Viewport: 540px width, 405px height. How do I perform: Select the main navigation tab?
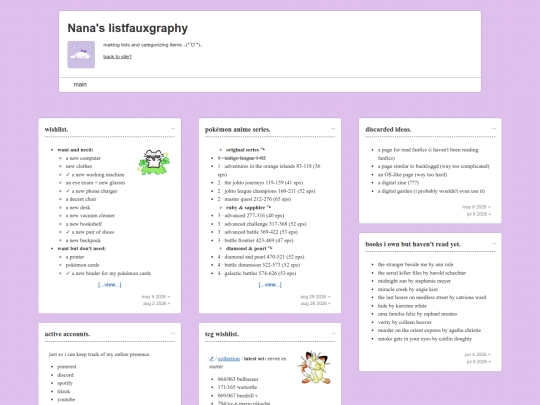80,84
